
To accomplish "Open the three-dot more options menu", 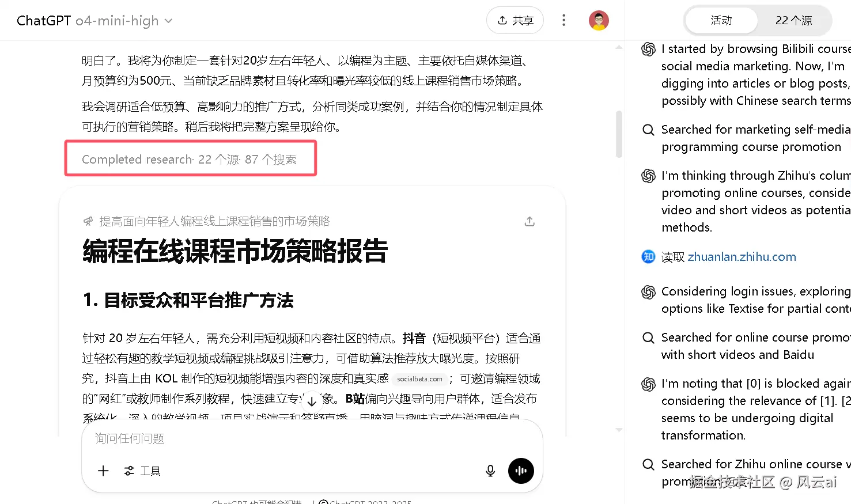I will [563, 21].
